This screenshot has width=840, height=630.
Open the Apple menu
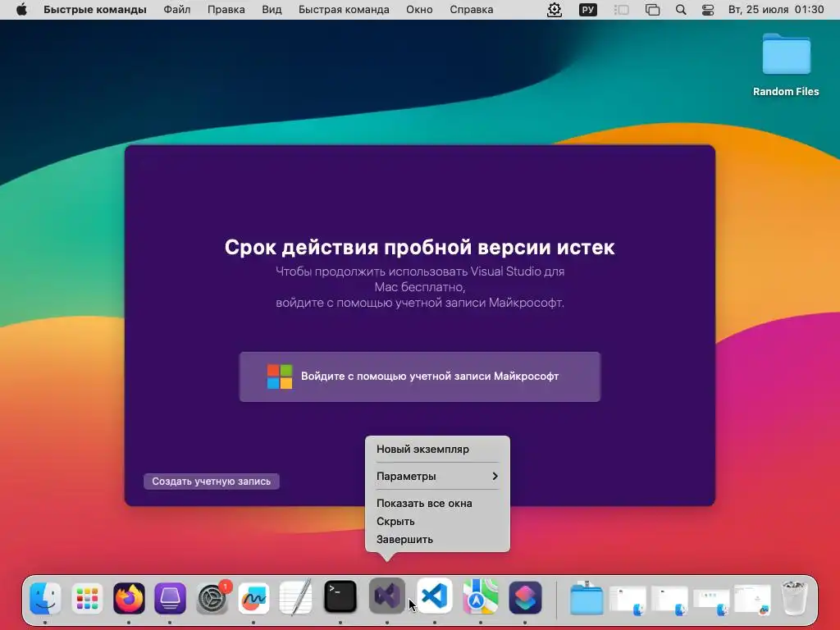click(21, 10)
